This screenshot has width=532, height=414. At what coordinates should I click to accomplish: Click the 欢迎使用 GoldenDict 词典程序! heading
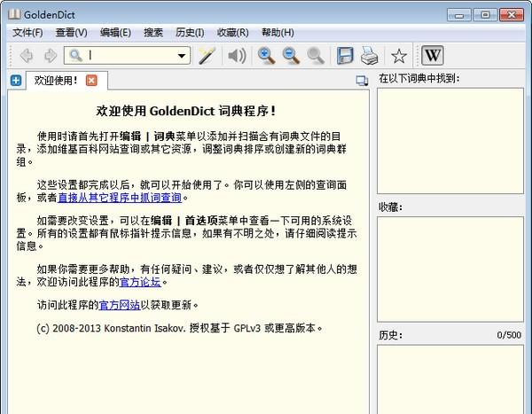tap(185, 111)
